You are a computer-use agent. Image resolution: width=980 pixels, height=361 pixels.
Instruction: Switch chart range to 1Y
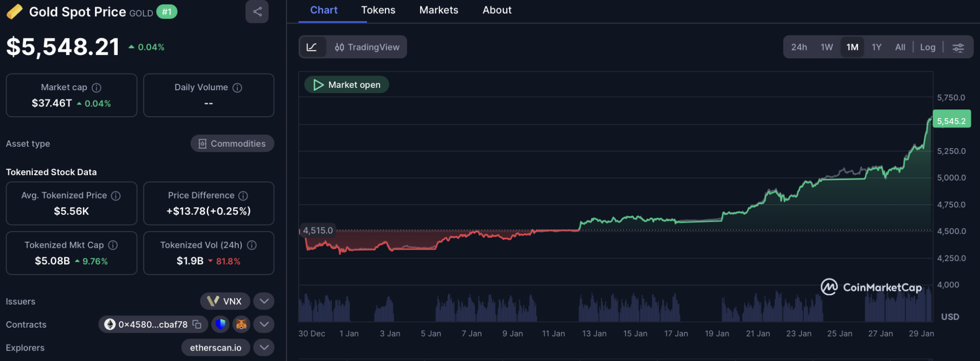click(x=877, y=48)
